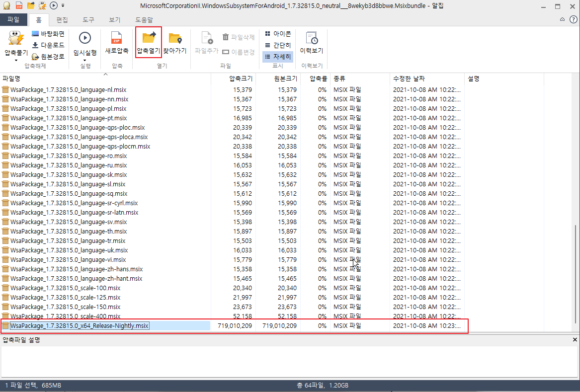This screenshot has height=392, width=580.
Task: Click the 찾아가기 folder location icon
Action: pyautogui.click(x=175, y=38)
